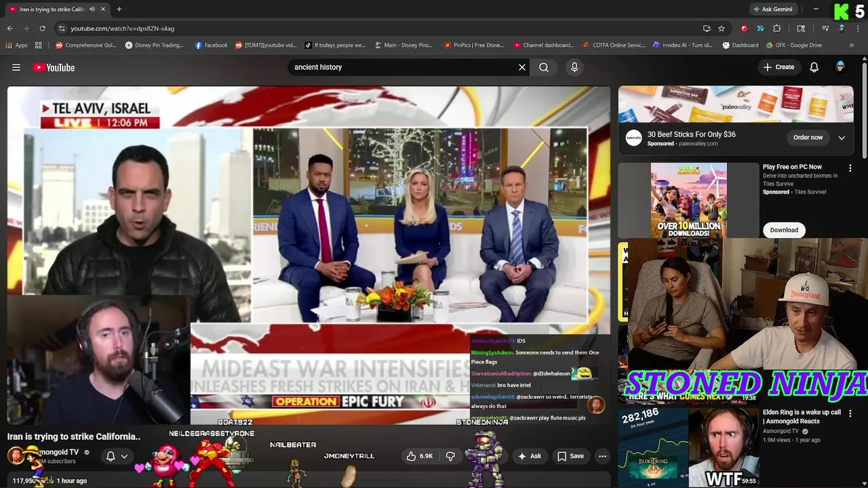868x488 pixels.
Task: Open the Chrome three-dot menu
Action: coord(858,28)
